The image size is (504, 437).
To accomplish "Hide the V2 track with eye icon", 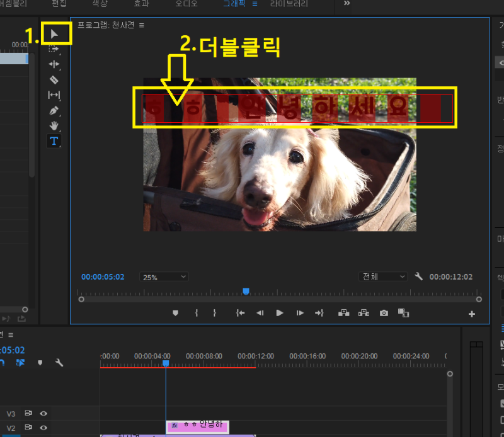I will click(x=44, y=428).
